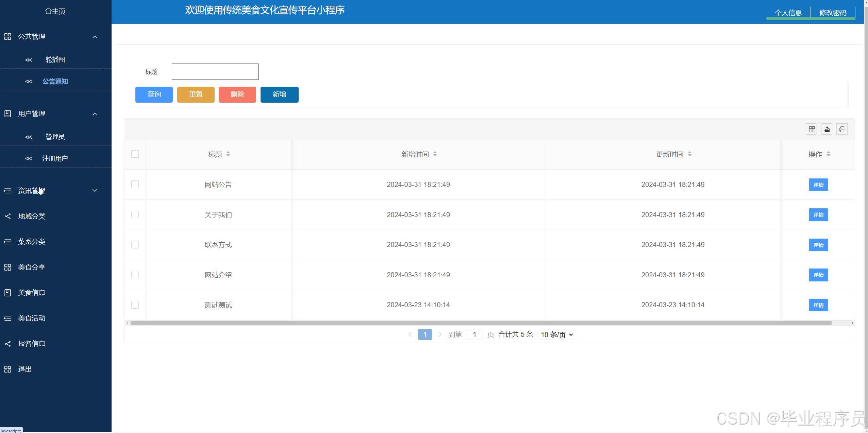
Task: Click the export icon in table toolbar
Action: tap(827, 129)
